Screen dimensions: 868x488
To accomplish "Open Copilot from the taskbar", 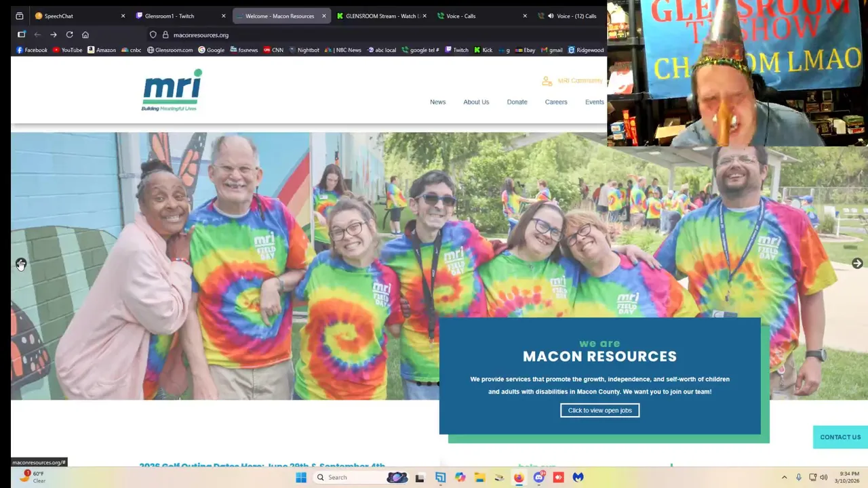I will point(460,477).
